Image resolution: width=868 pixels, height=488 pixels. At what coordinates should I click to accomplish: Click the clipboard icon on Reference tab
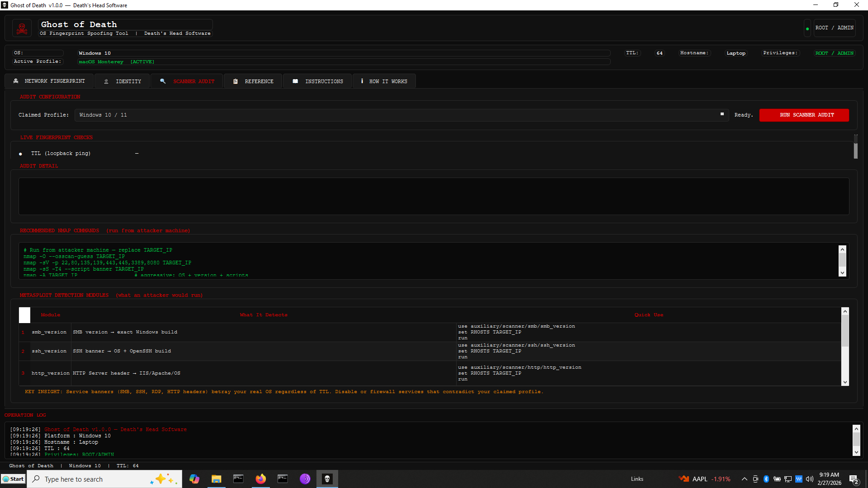click(x=236, y=81)
